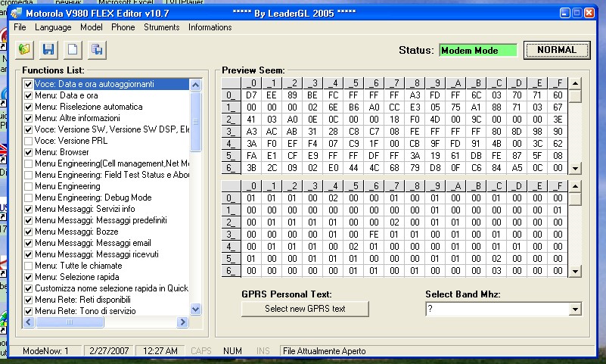The image size is (606, 364).
Task: Click down arrow of lower hex table scrollbar
Action: pyautogui.click(x=575, y=271)
